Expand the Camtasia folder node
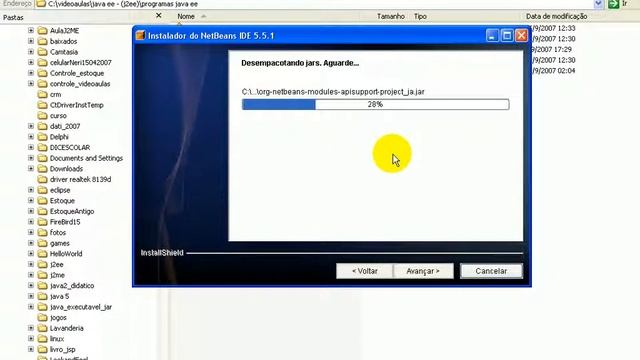This screenshot has height=360, width=640. click(x=31, y=51)
